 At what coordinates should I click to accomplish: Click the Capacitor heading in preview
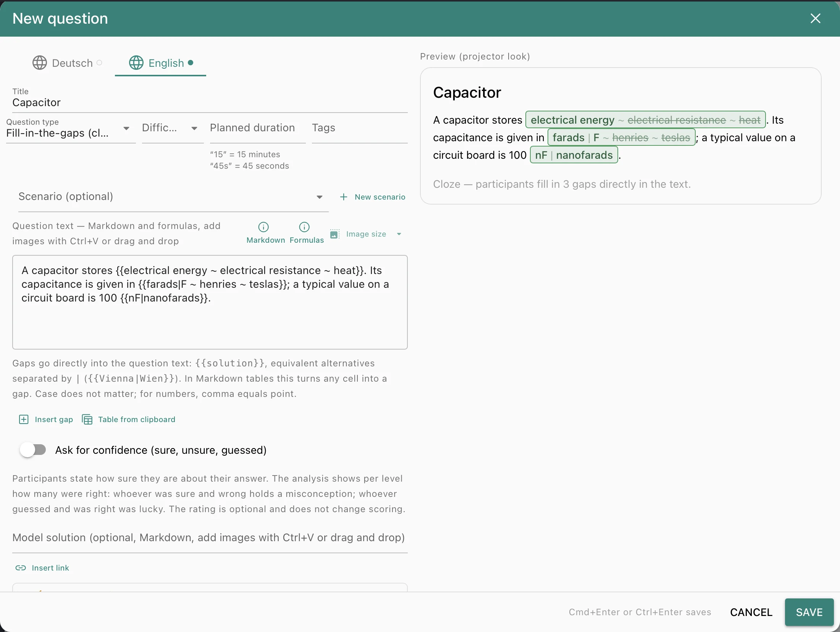467,92
